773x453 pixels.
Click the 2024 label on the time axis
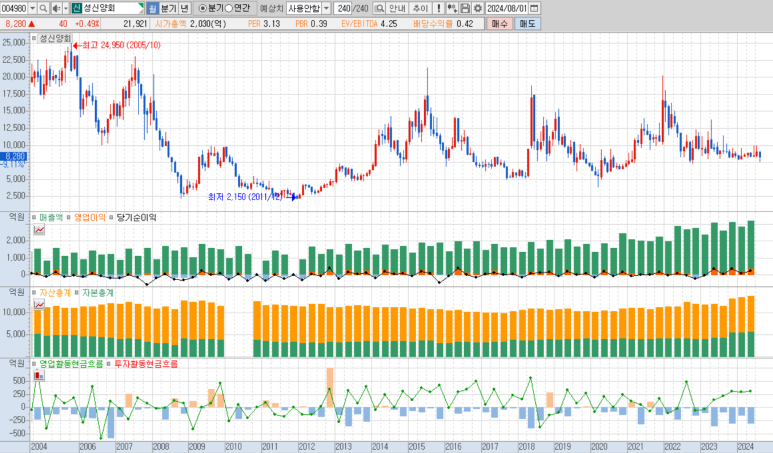[x=745, y=447]
